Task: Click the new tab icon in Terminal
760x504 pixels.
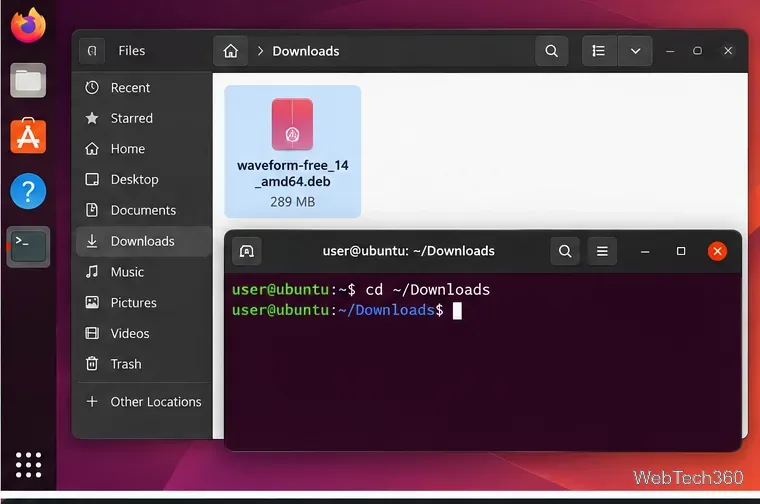Action: tap(247, 251)
